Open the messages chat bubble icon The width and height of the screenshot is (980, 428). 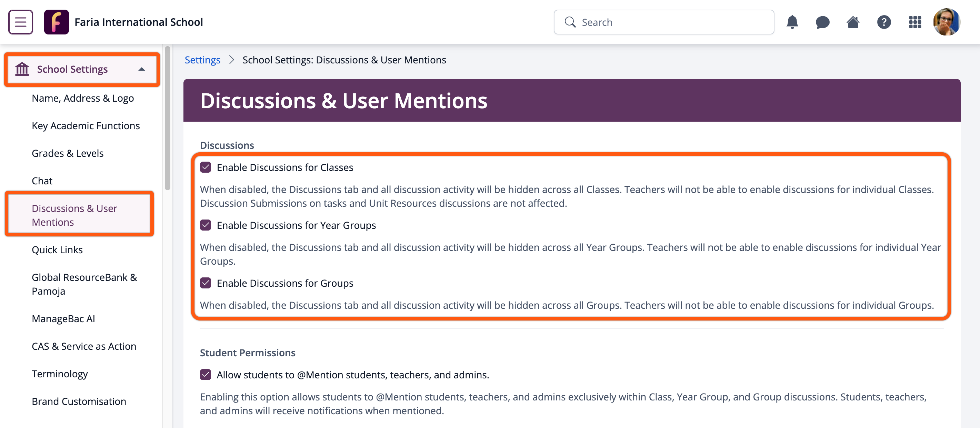pos(822,22)
